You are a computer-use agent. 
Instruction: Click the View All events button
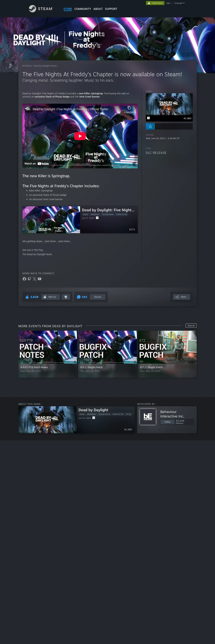pyautogui.click(x=191, y=326)
